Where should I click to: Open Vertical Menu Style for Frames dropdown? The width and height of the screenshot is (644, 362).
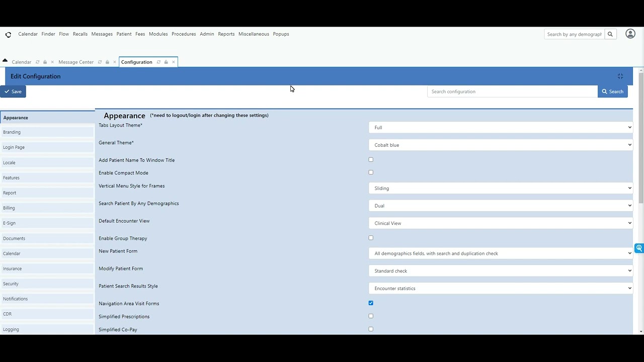point(501,189)
